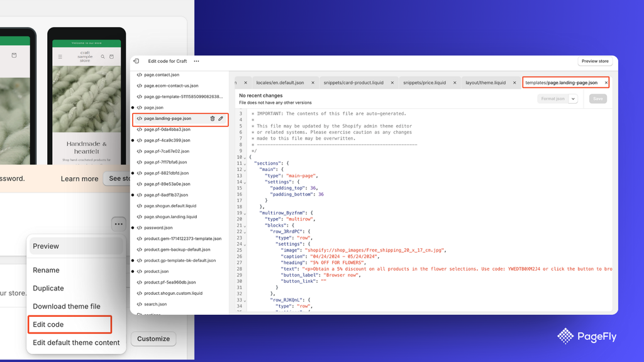Collapse the code fold at line 10
The image size is (644, 362).
tap(245, 158)
